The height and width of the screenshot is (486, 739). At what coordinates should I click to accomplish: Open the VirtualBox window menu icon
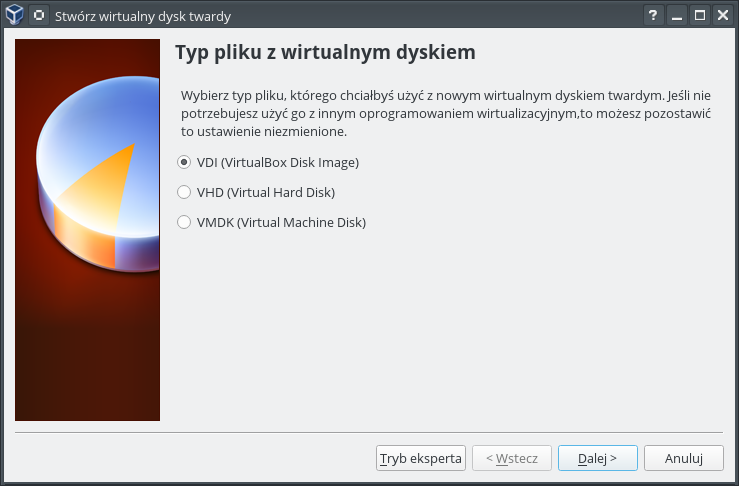[15, 15]
